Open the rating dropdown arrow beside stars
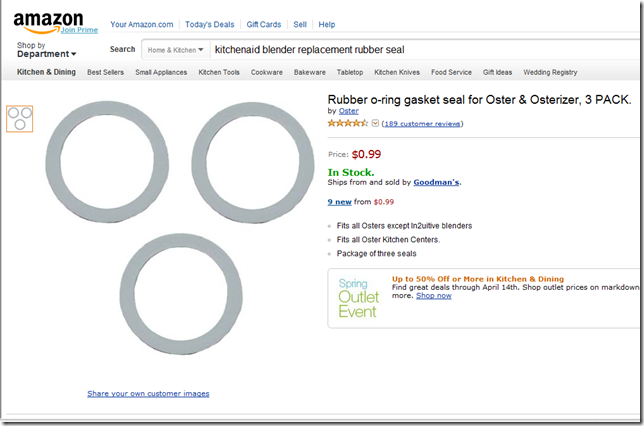The width and height of the screenshot is (644, 426). pyautogui.click(x=375, y=124)
